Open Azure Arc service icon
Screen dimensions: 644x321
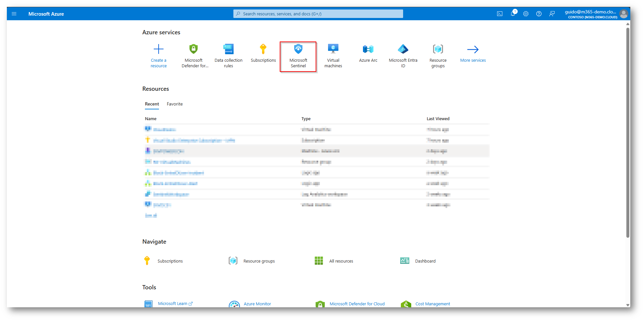click(368, 49)
